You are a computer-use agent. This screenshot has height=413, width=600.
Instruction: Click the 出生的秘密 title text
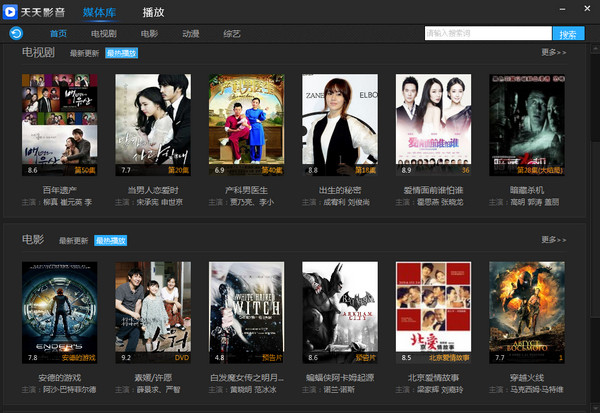tap(340, 190)
